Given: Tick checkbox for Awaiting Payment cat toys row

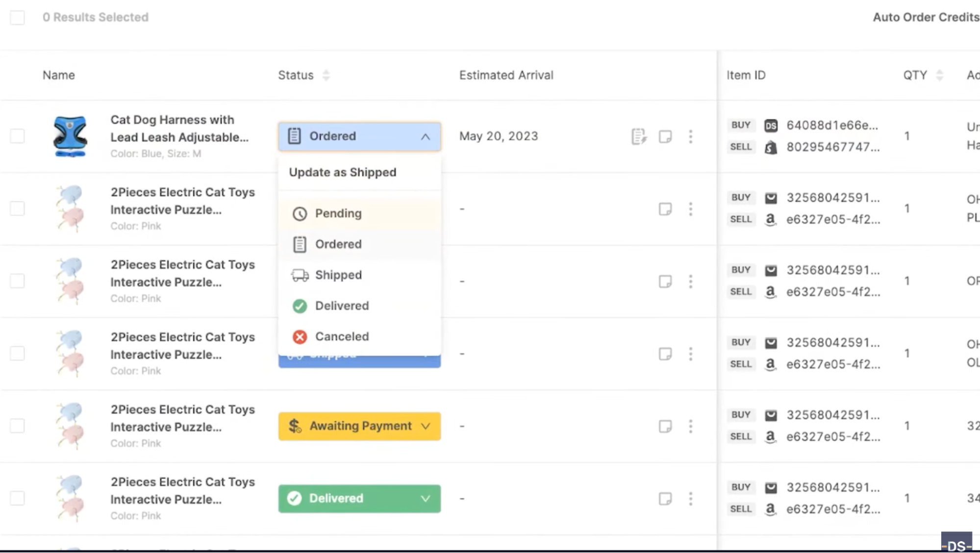Looking at the screenshot, I should coord(18,426).
